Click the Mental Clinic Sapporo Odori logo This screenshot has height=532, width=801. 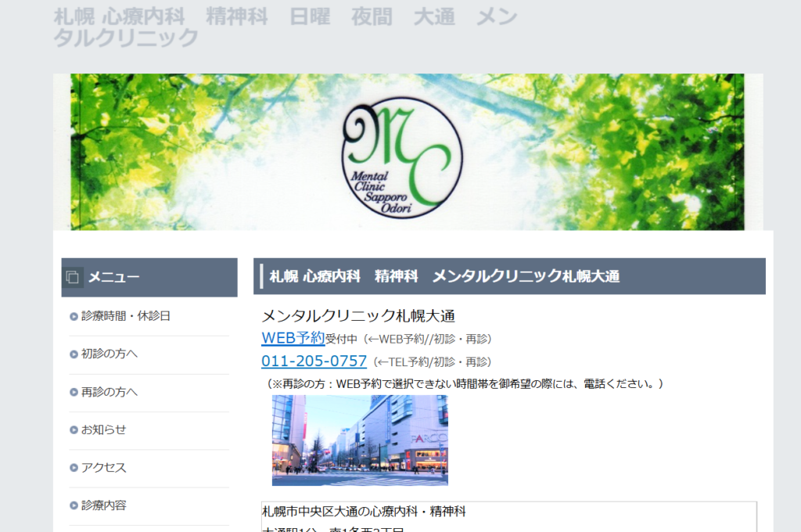(x=402, y=157)
